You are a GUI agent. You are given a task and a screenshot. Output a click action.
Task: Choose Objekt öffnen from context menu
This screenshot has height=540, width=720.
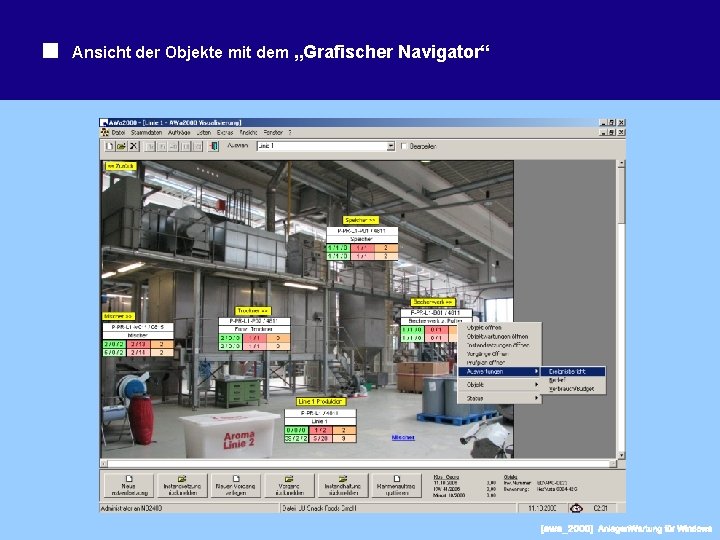(500, 327)
